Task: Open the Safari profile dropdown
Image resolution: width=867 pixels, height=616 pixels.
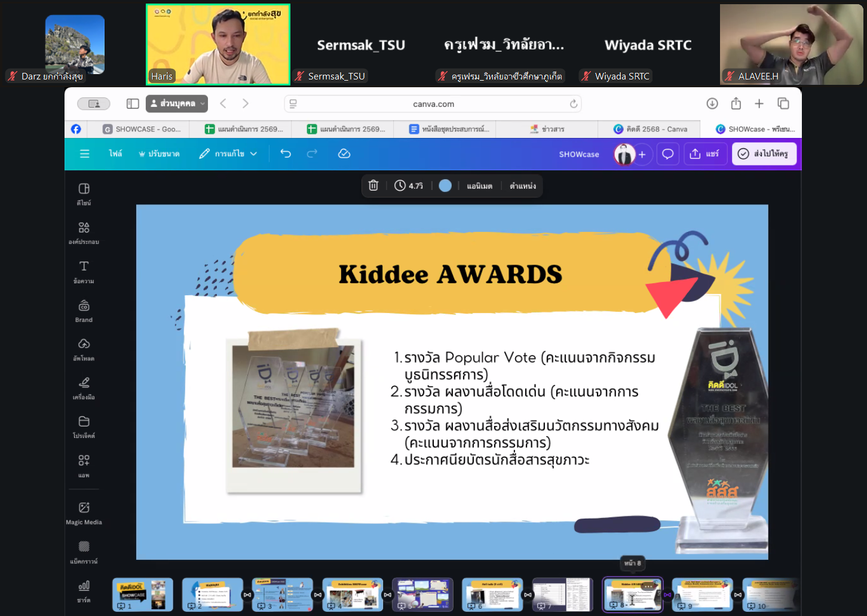Action: (x=177, y=103)
